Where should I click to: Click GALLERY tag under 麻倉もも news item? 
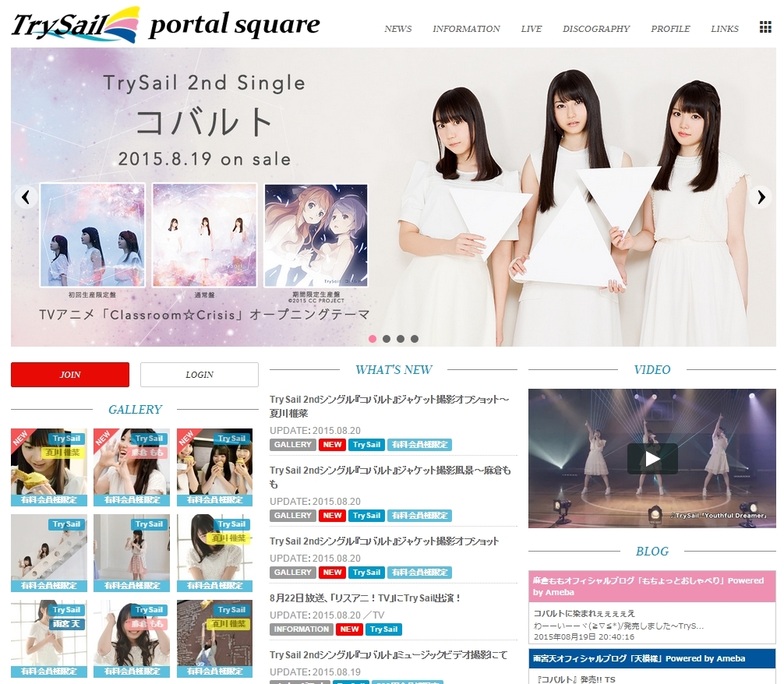pyautogui.click(x=292, y=516)
